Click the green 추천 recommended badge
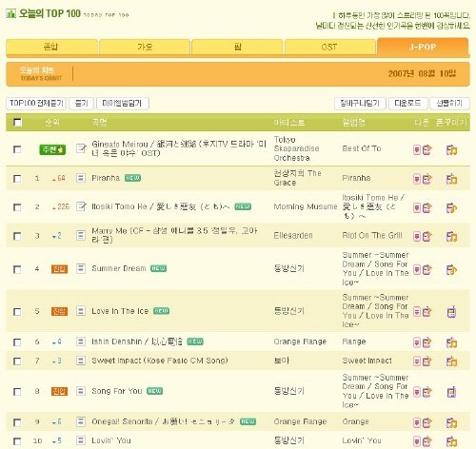 (52, 149)
